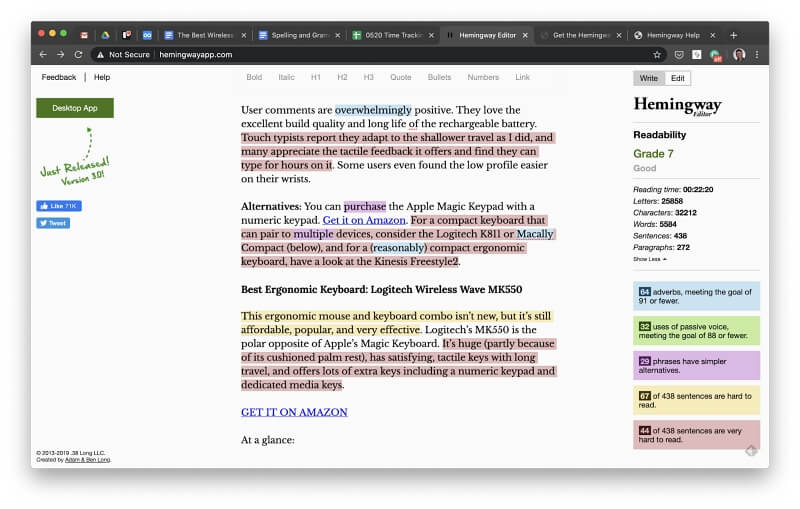Click the Hemingway Editor logo
Screen dimensions: 800x509
point(678,106)
